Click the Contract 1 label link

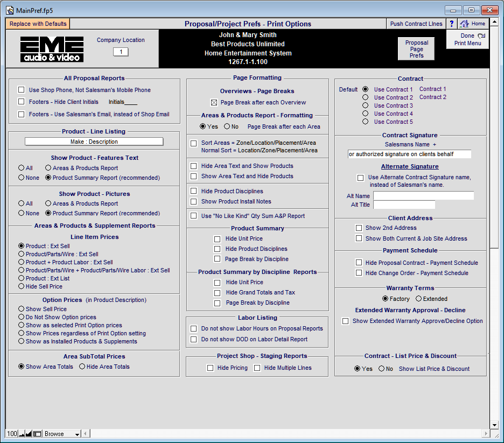point(432,89)
